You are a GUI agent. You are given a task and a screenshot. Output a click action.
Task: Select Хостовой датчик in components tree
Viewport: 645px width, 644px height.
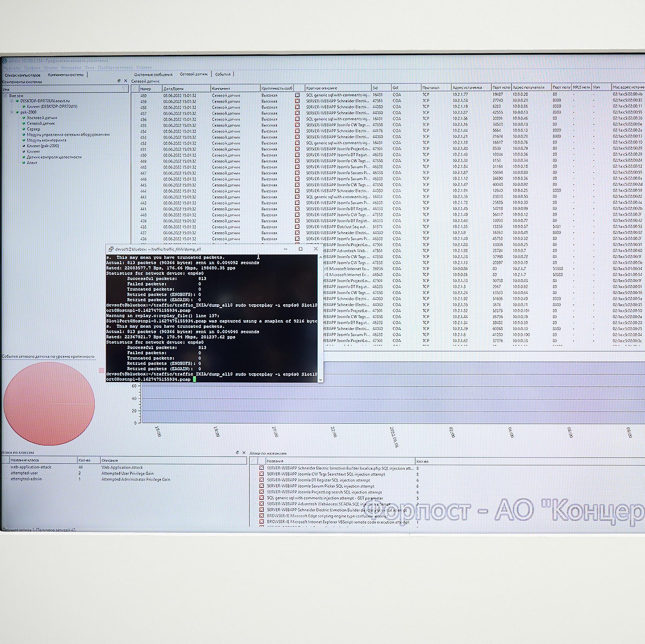click(x=42, y=117)
